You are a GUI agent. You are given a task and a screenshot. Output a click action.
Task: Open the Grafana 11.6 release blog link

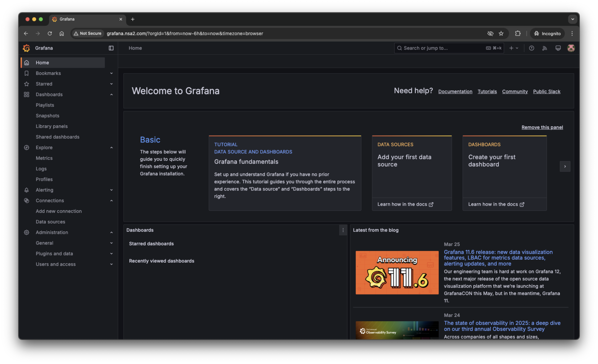tap(498, 258)
